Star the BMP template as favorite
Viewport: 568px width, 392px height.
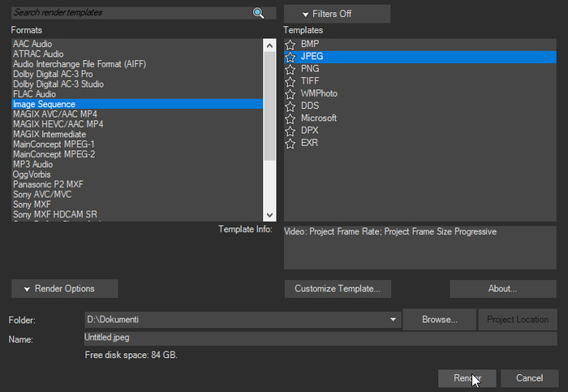point(290,45)
